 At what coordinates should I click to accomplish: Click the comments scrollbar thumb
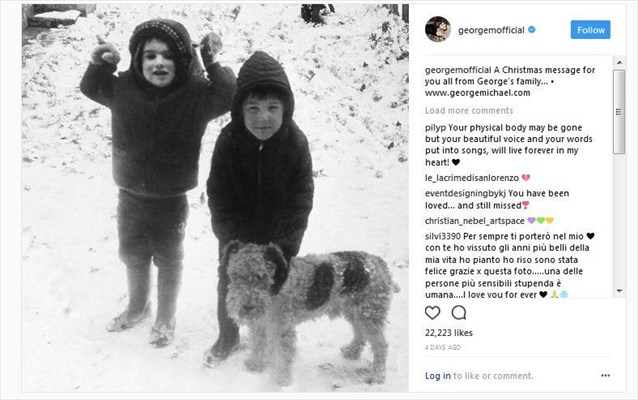619,112
